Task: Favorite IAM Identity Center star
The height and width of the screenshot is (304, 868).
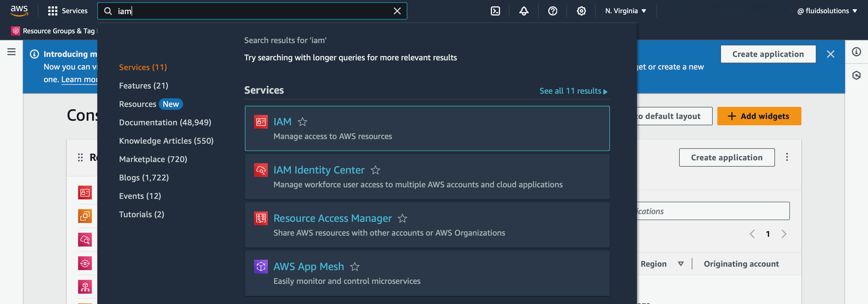Action: tap(375, 170)
